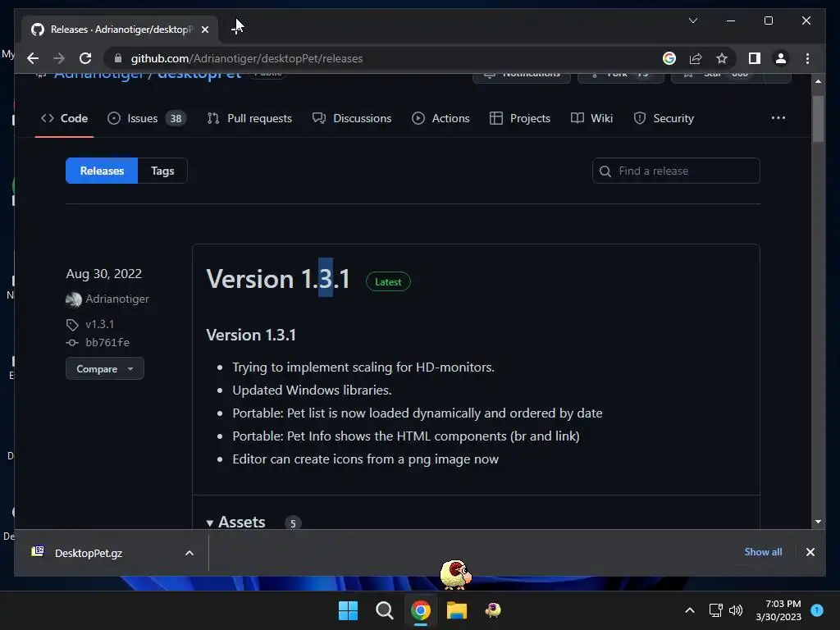Click the scrollbar down arrow
840x630 pixels.
click(818, 521)
